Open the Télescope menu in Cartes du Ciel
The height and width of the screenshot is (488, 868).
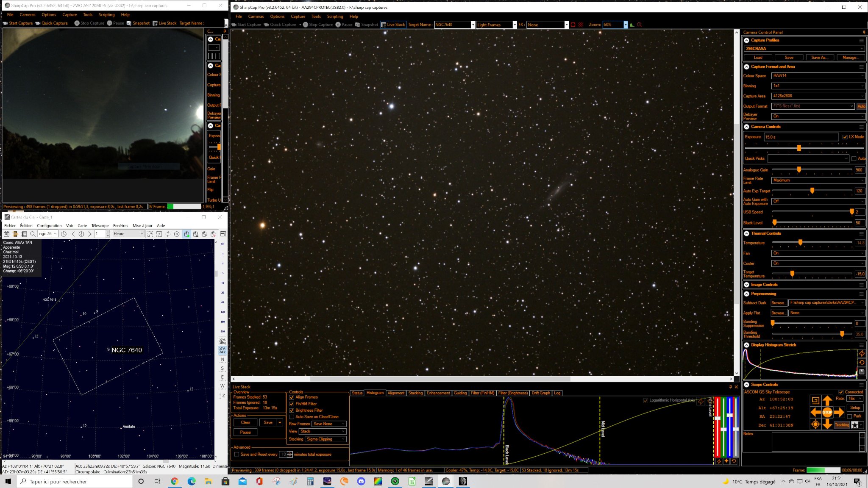point(100,226)
